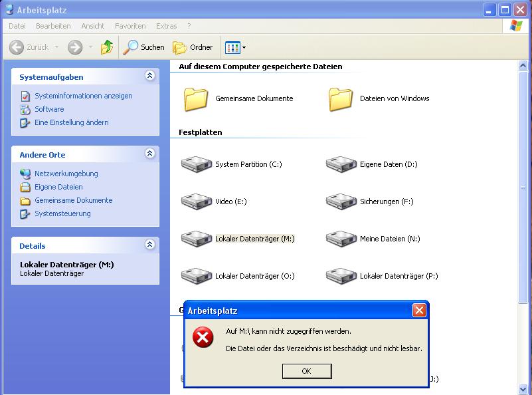Collapse the Andere Orte panel

tap(149, 153)
